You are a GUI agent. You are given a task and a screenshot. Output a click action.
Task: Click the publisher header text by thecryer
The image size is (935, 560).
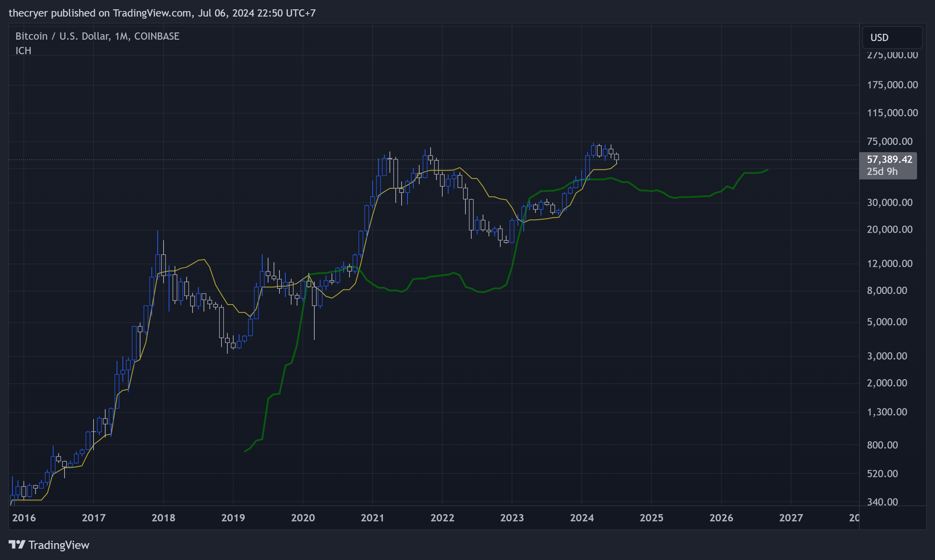162,13
